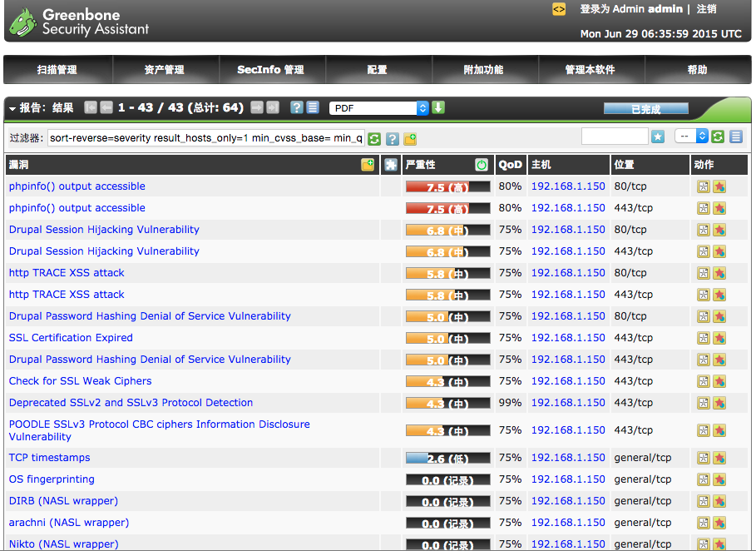Image resolution: width=756 pixels, height=551 pixels.
Task: Open SecInfo 管理 menu
Action: [270, 70]
